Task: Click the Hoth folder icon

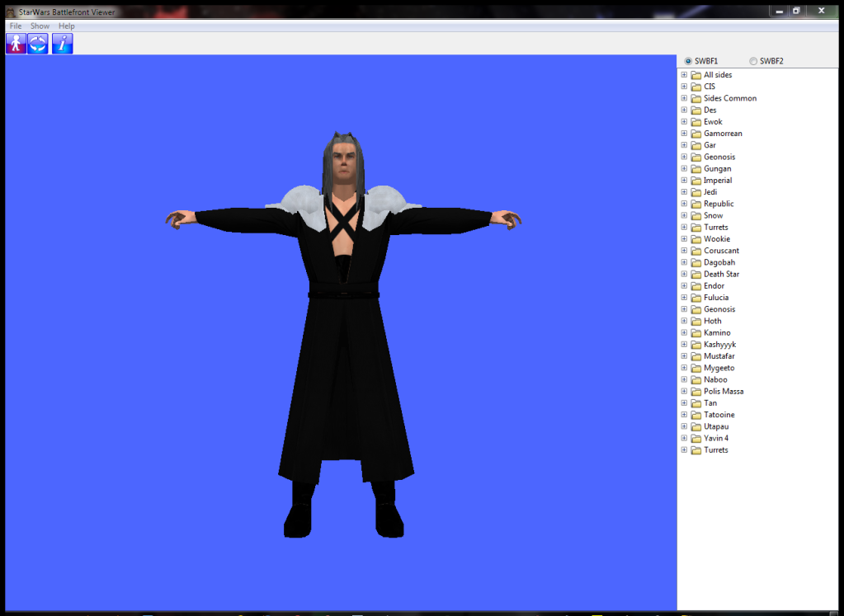Action: tap(696, 321)
